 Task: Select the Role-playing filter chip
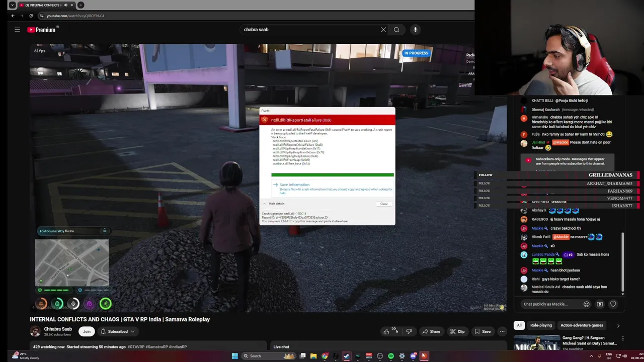click(541, 325)
